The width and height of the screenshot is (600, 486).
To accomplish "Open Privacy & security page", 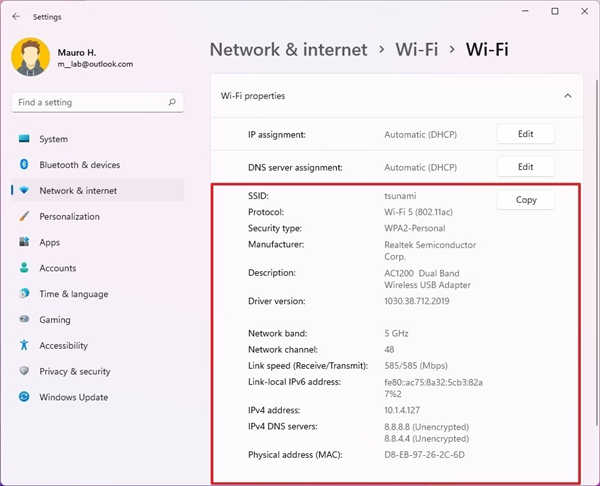I will pyautogui.click(x=74, y=371).
